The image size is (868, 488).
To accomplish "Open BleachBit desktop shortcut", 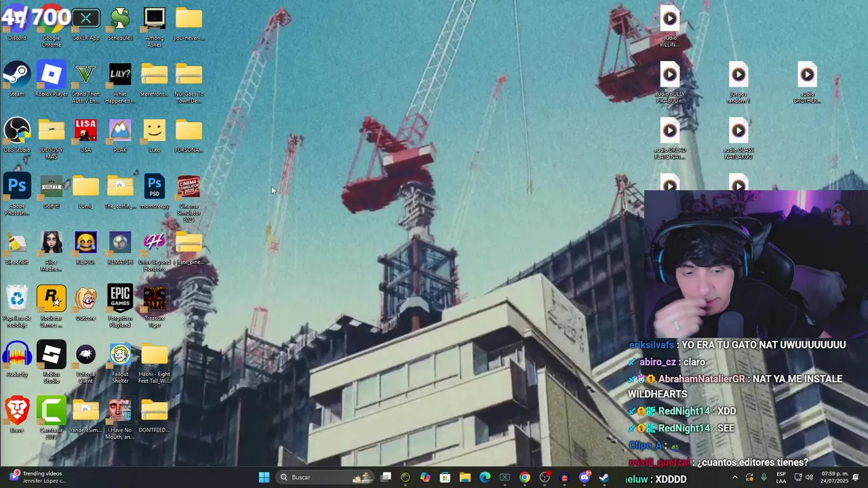I will [17, 247].
